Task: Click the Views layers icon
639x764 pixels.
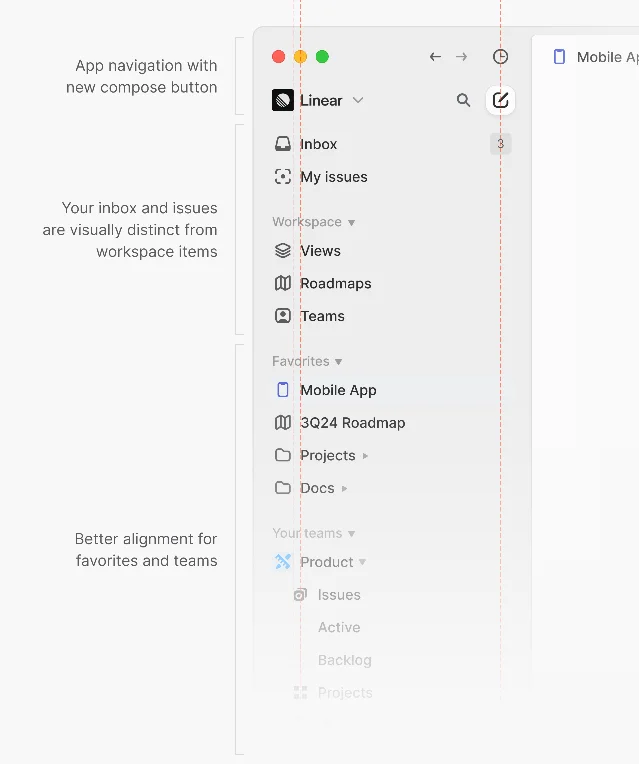Action: 283,250
